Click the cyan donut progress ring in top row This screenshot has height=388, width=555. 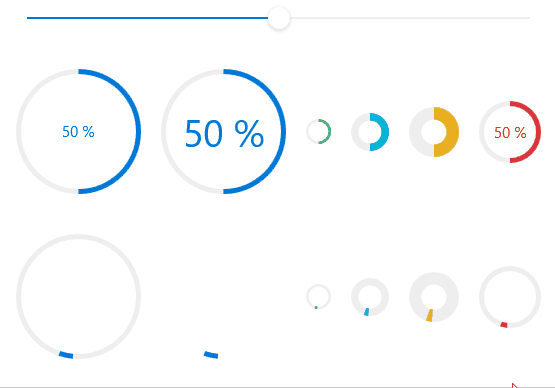370,132
